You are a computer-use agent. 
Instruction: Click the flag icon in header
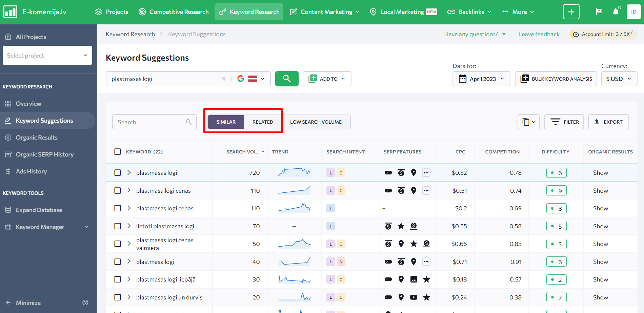[x=599, y=12]
